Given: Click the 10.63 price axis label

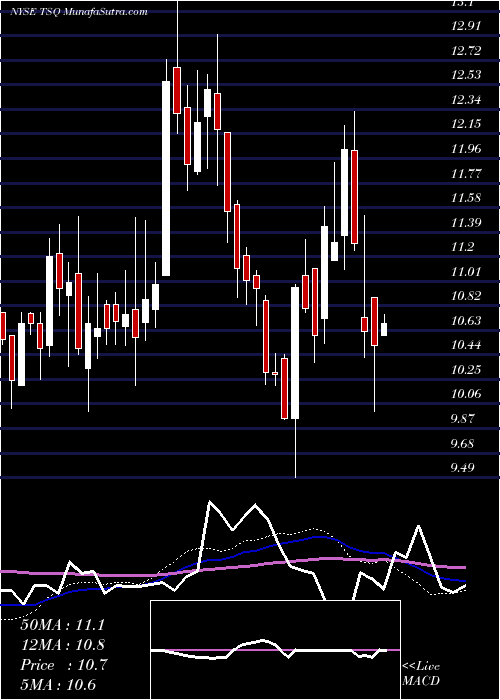Looking at the screenshot, I should pyautogui.click(x=466, y=321).
